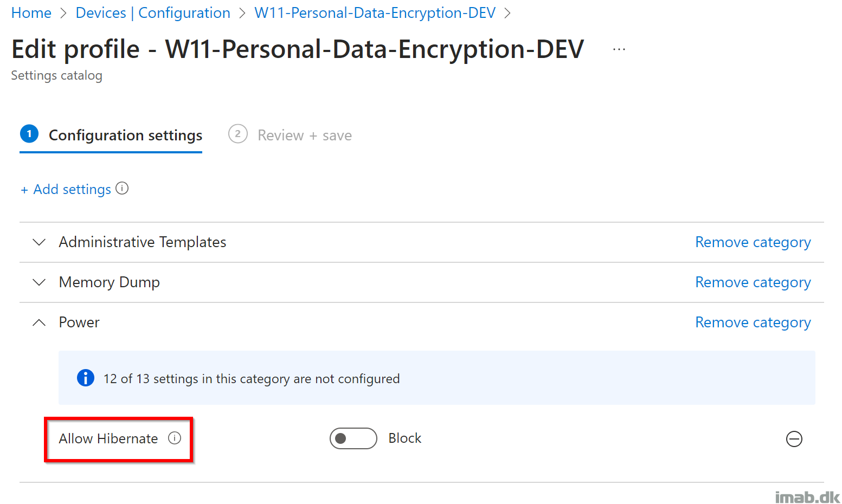The height and width of the screenshot is (504, 842).
Task: Go to Home in the breadcrumb
Action: [31, 12]
